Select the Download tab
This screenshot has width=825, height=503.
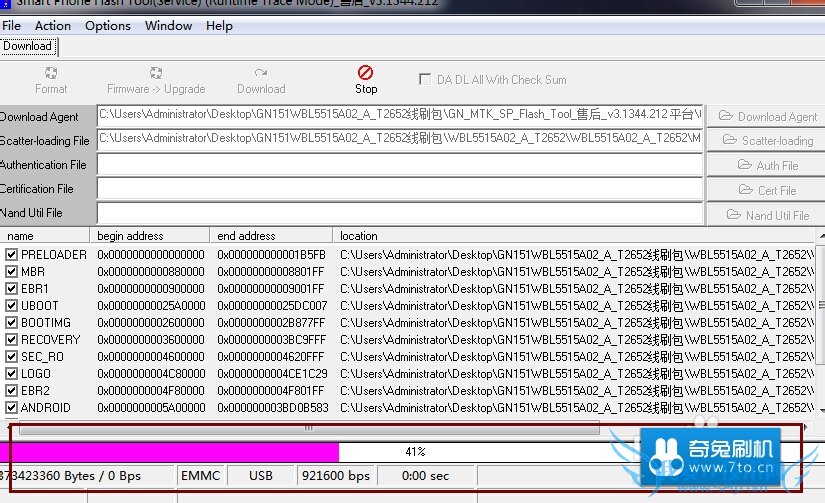point(28,46)
